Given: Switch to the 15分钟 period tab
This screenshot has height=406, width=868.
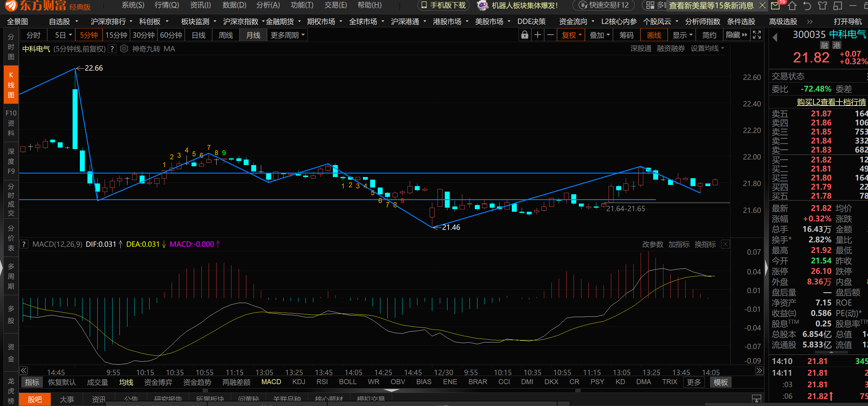Looking at the screenshot, I should [x=116, y=35].
